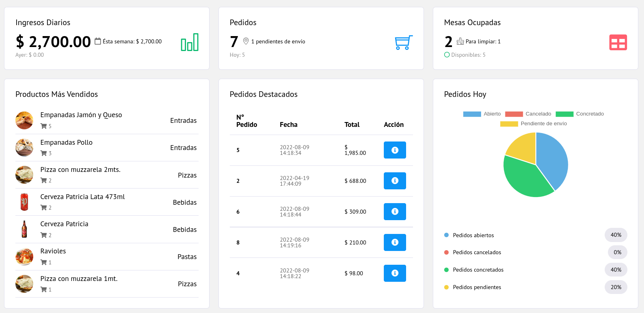
Task: Select the Ravioles product row
Action: click(x=107, y=257)
